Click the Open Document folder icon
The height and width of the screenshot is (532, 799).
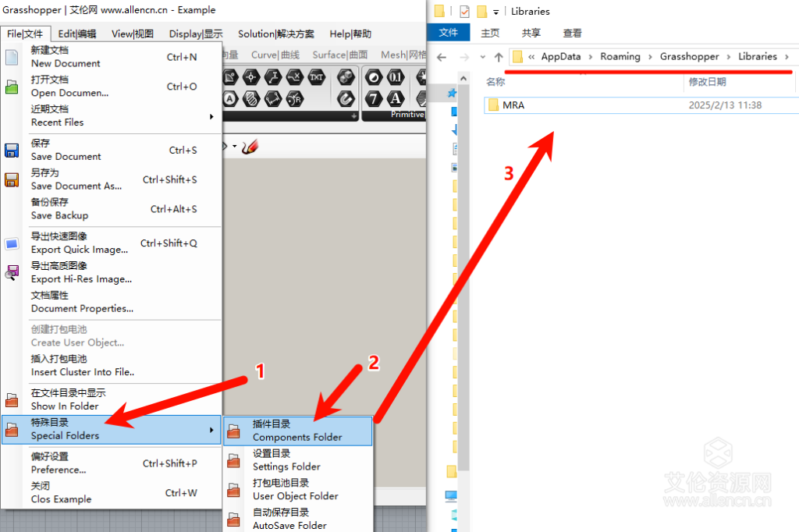(12, 87)
